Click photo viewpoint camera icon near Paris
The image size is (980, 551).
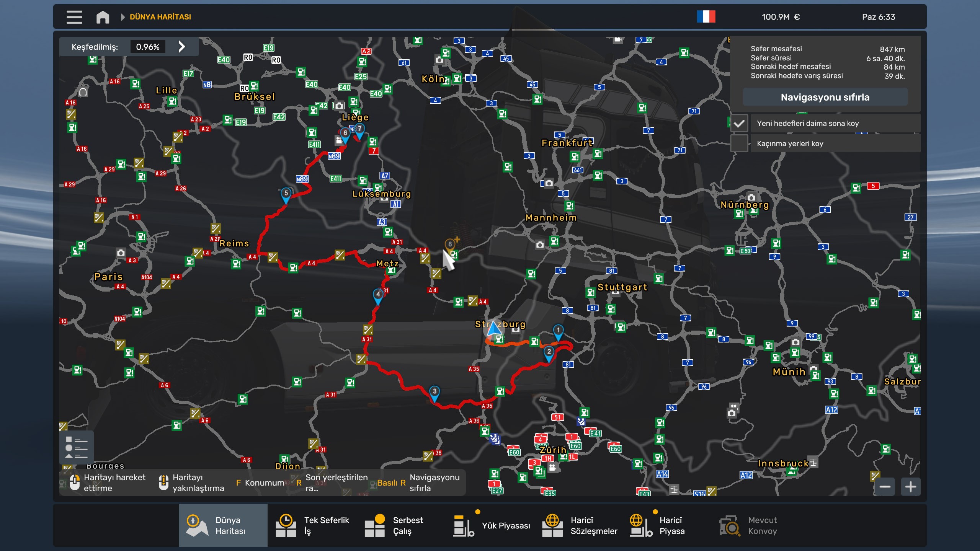coord(121,253)
